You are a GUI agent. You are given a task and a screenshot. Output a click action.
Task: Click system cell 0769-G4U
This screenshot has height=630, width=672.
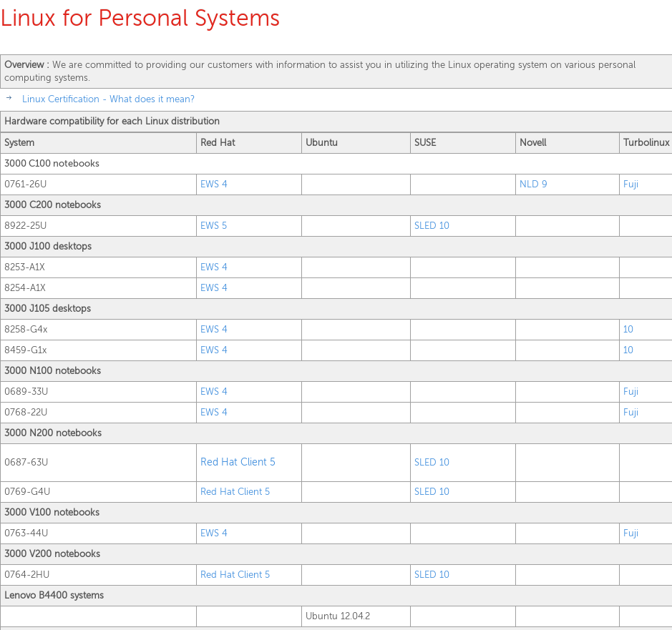(98, 492)
